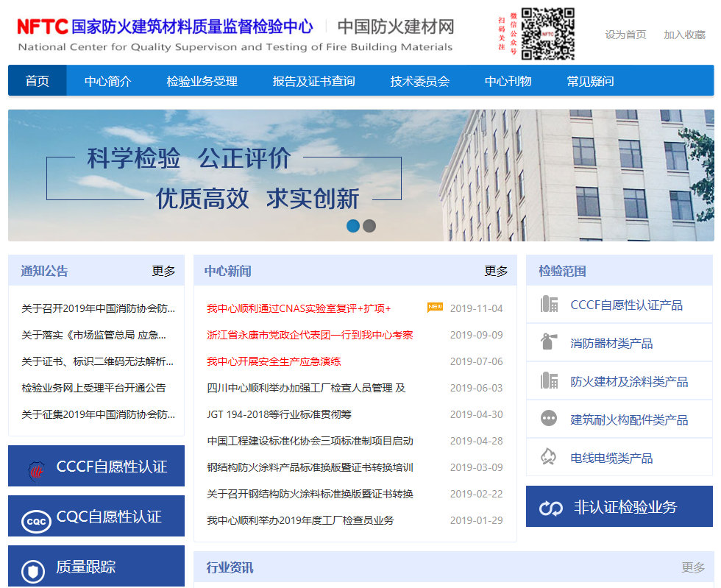Image resolution: width=721 pixels, height=588 pixels.
Task: Click the 质量跟踪 shield icon
Action: pyautogui.click(x=33, y=570)
